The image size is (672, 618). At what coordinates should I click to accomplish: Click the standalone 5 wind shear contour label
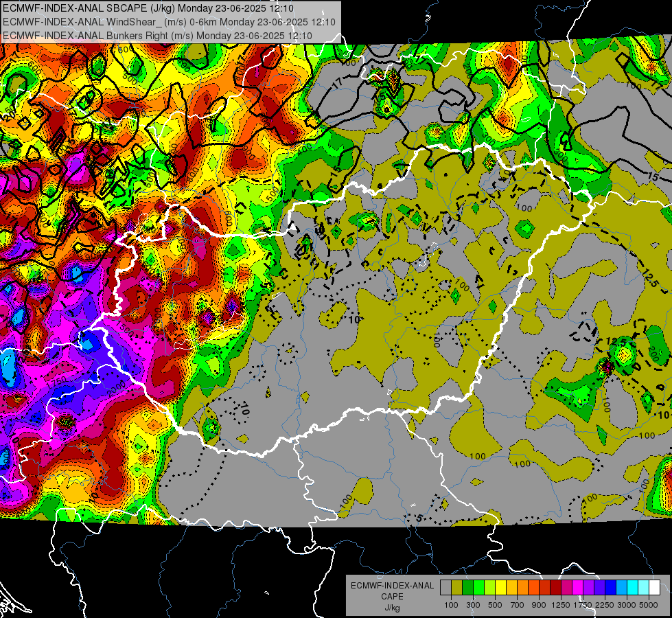tap(419, 518)
